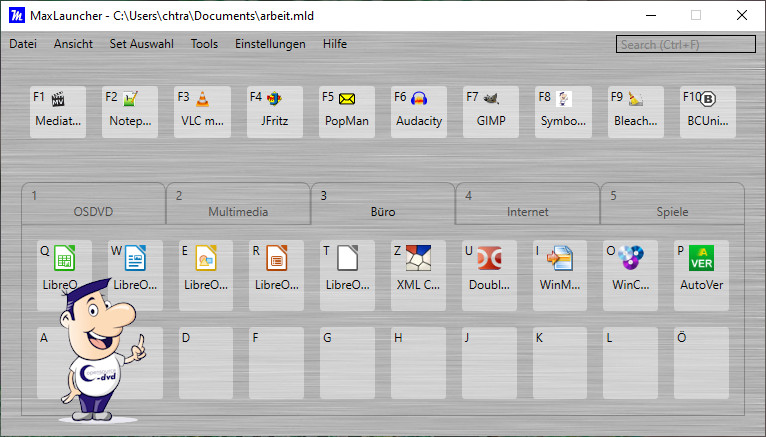Open PopMan mail notifier shortcut
Viewport: 766px width, 437px height.
pos(347,111)
